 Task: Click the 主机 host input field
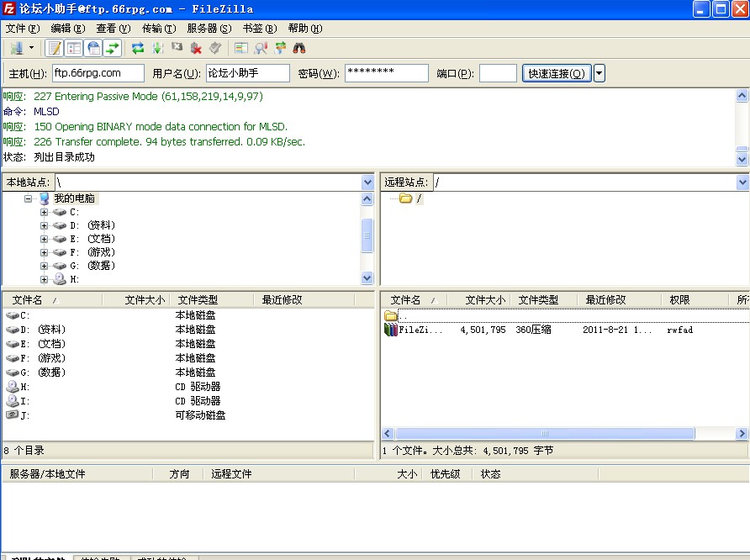click(98, 73)
